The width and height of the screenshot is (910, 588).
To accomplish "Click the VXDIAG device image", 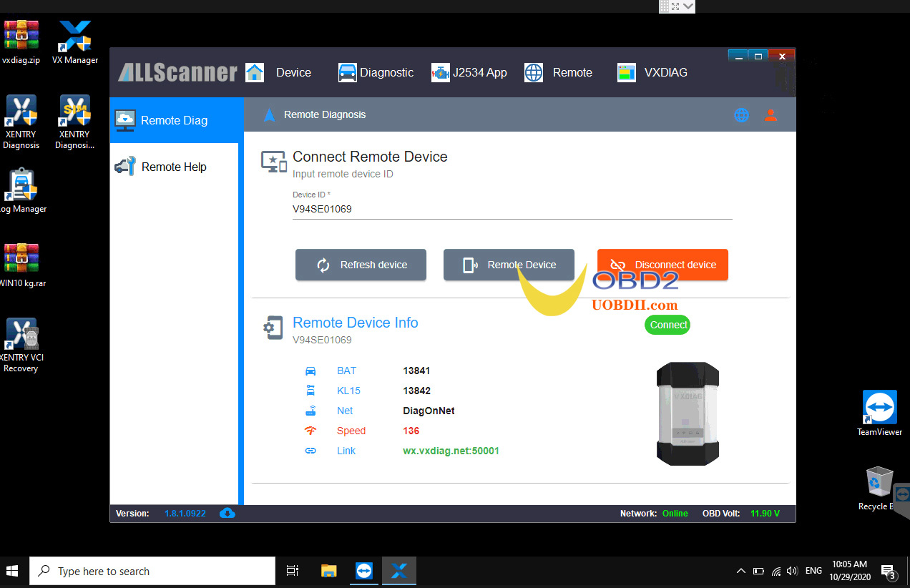I will click(688, 413).
